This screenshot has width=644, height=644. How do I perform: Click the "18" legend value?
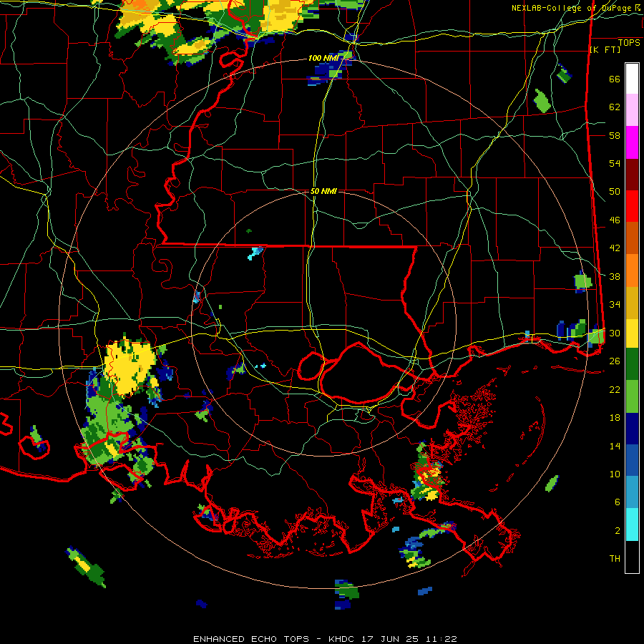(x=615, y=418)
